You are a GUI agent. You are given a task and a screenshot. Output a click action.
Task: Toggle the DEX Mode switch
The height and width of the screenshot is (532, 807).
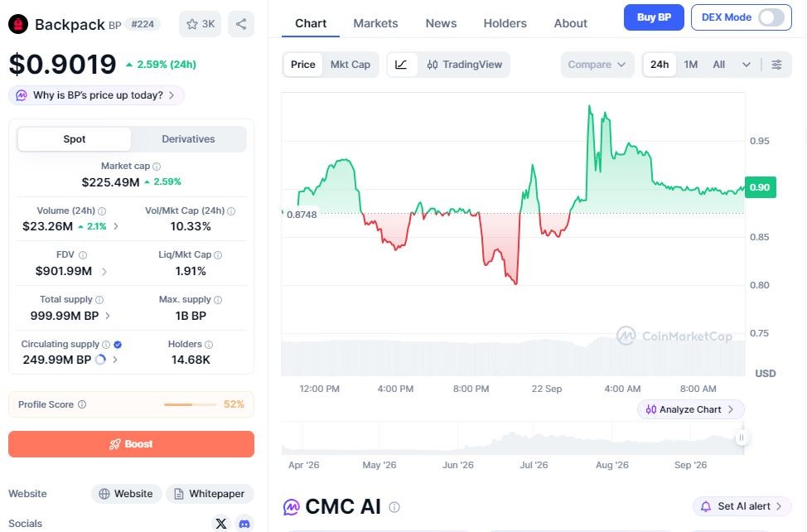tap(771, 17)
